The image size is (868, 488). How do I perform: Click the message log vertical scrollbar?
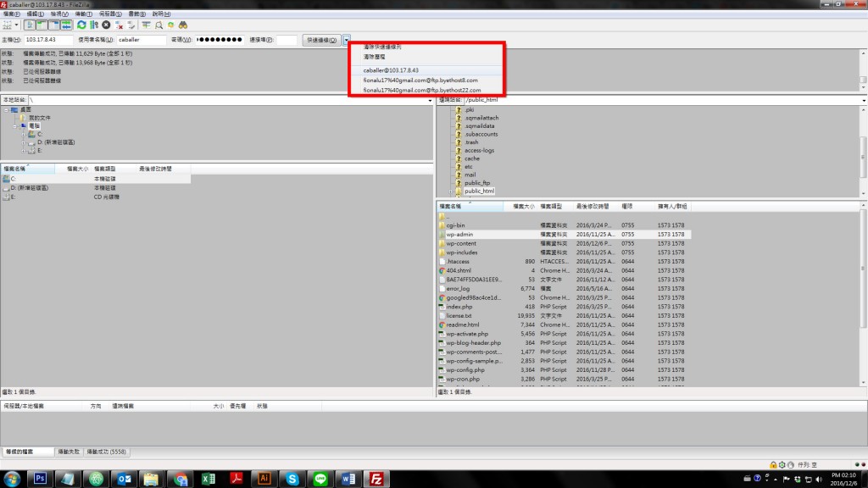pos(864,69)
